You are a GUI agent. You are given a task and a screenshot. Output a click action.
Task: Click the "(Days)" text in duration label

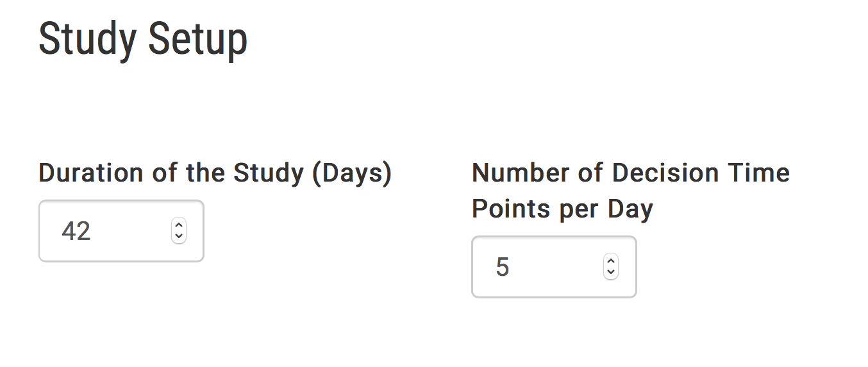coord(352,173)
